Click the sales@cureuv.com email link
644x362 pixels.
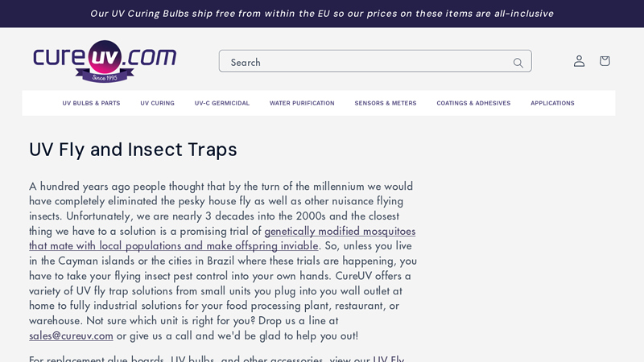click(71, 335)
